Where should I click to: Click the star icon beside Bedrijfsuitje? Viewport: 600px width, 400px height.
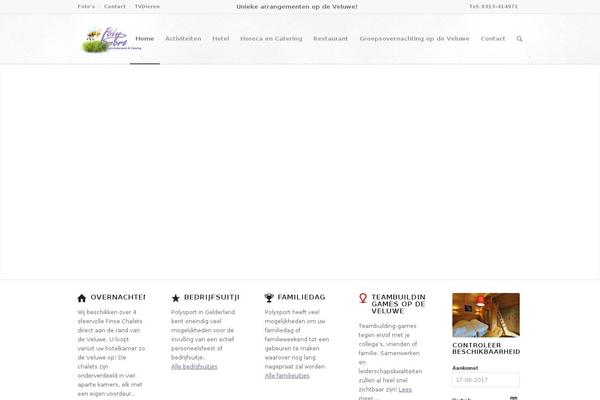(x=175, y=298)
